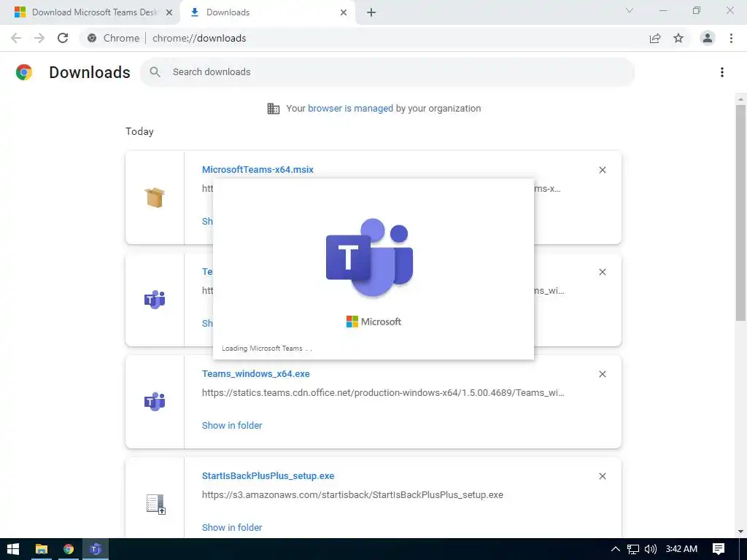Click the Microsoft logo on Teams splash
This screenshot has width=747, height=560.
click(373, 322)
